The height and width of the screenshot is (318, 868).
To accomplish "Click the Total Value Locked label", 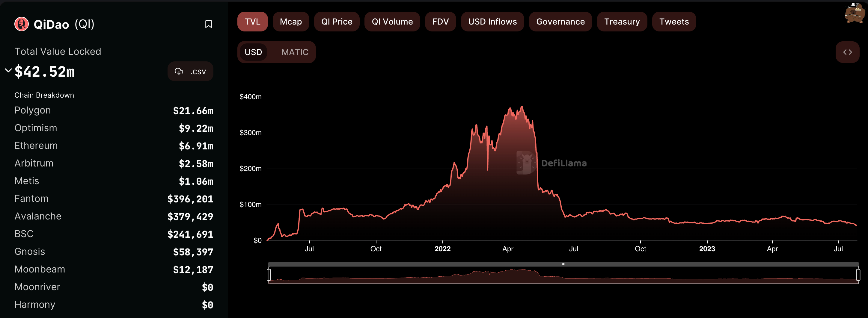I will pyautogui.click(x=58, y=52).
